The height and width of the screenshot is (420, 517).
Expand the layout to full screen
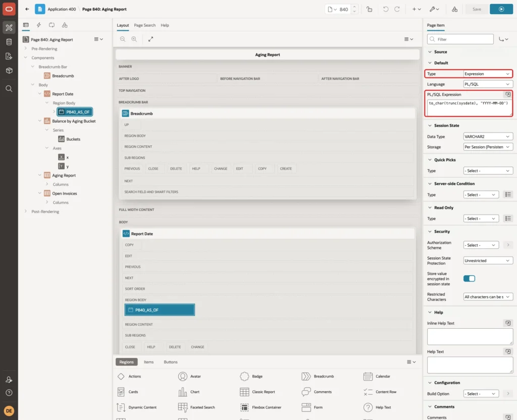click(x=150, y=39)
